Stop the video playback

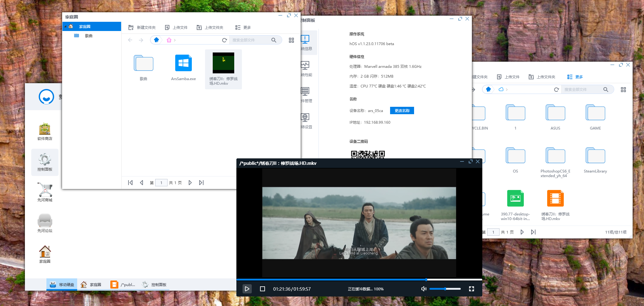coord(263,289)
